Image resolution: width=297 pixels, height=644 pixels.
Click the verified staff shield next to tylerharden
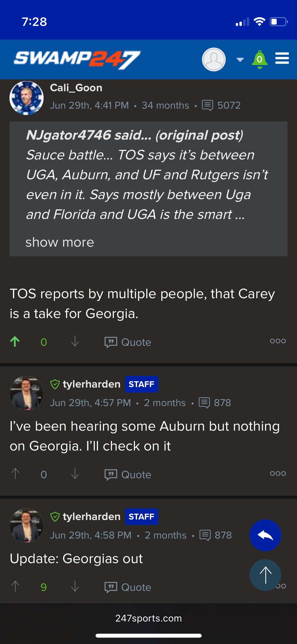(55, 384)
